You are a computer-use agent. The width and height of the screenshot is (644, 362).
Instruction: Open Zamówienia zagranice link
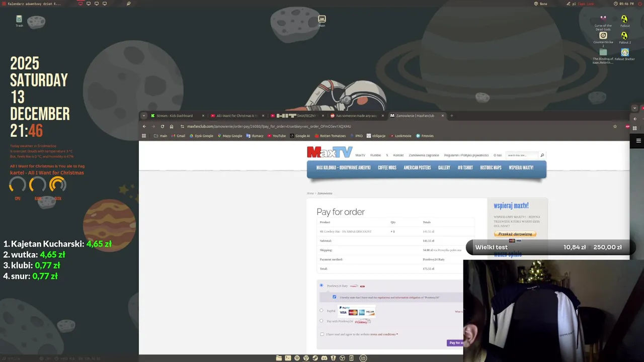pos(424,155)
